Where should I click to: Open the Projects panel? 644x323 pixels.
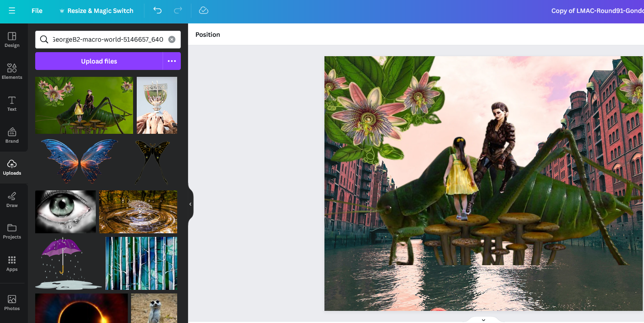(12, 232)
